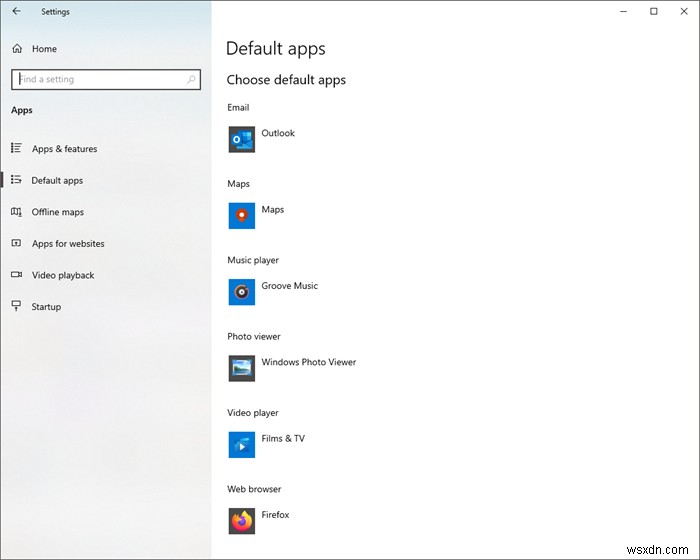Click the Choose default apps heading

pyautogui.click(x=286, y=80)
